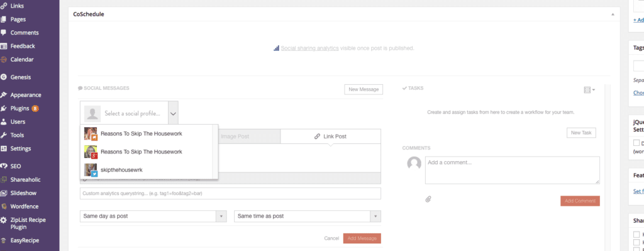Click the Add Message button
This screenshot has height=251, width=644.
click(x=362, y=238)
